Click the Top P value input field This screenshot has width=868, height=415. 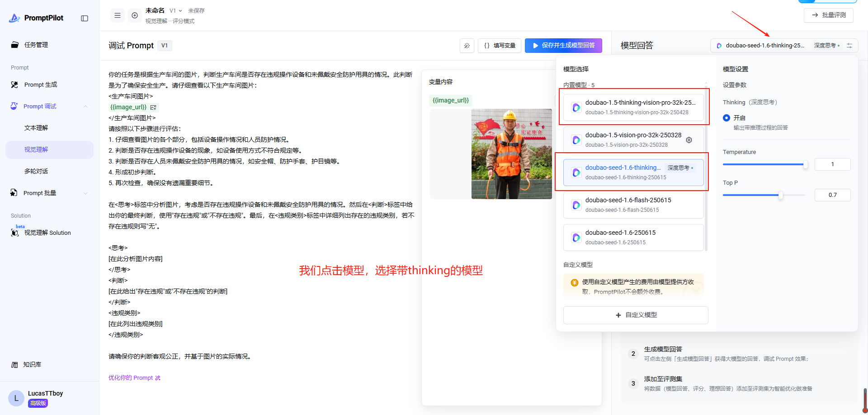(832, 195)
